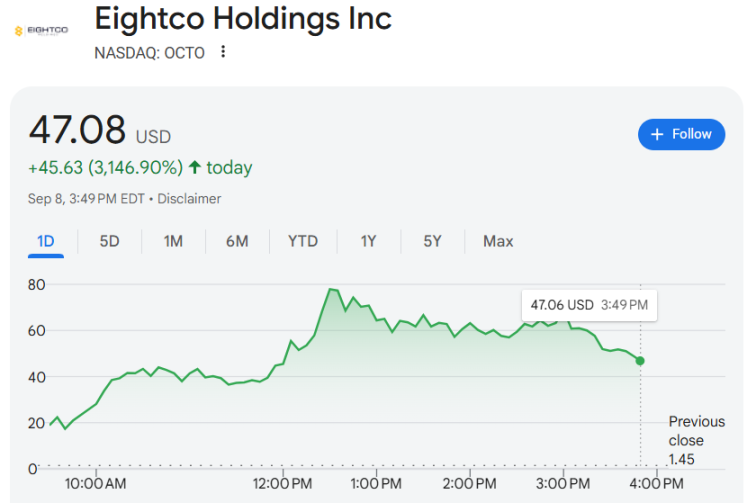The width and height of the screenshot is (756, 503).
Task: Follow Eightco Holdings stock
Action: point(681,134)
